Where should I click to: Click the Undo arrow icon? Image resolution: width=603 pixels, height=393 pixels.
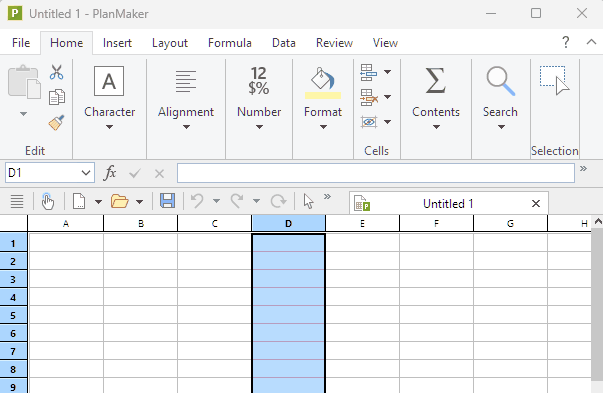click(197, 201)
